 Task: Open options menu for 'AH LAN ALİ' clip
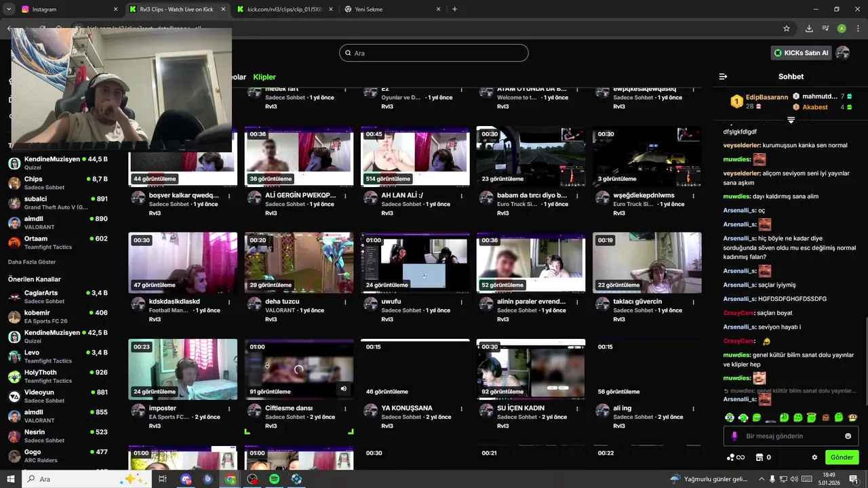tap(462, 196)
